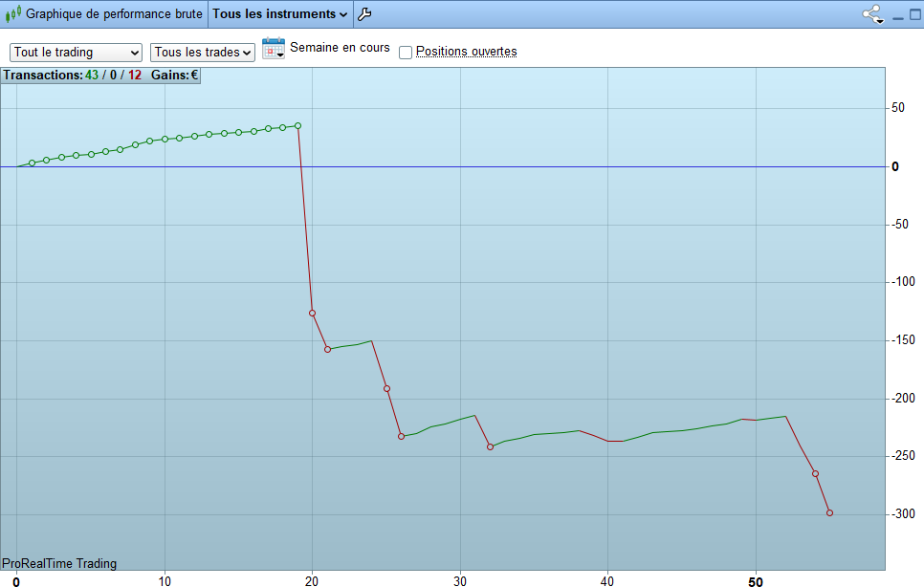Viewport: 924px width, 587px height.
Task: Expand the Tous les trades dropdown
Action: point(203,53)
